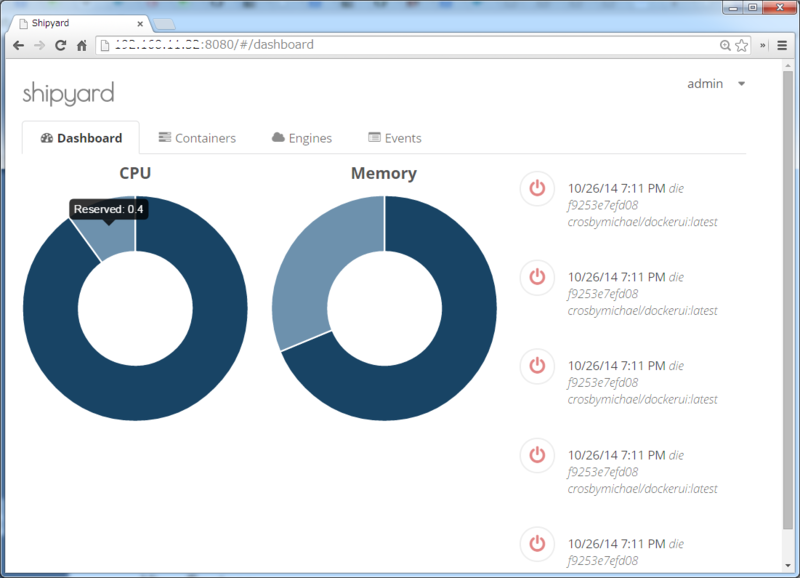
Task: Click the page vertical scrollbar thumb
Action: point(788,300)
